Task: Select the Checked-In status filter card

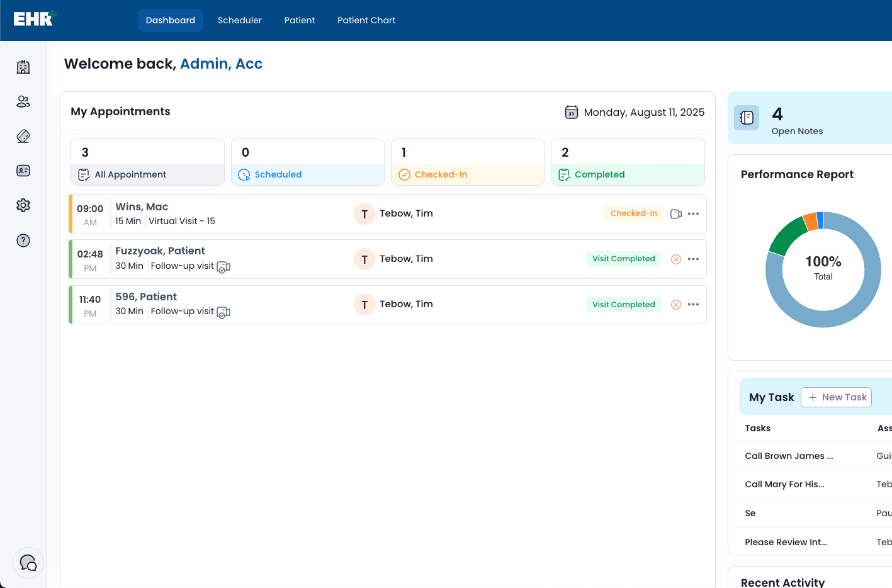Action: click(x=467, y=162)
